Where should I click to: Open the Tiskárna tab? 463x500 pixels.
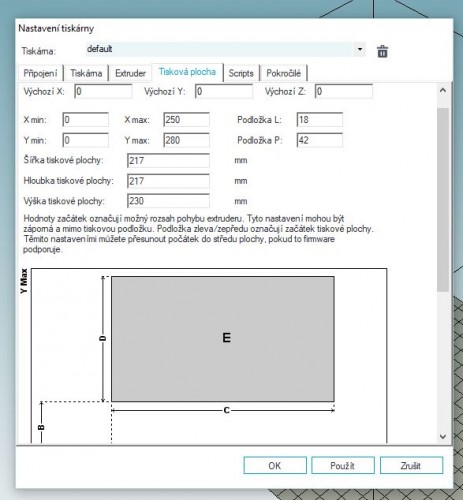point(86,73)
